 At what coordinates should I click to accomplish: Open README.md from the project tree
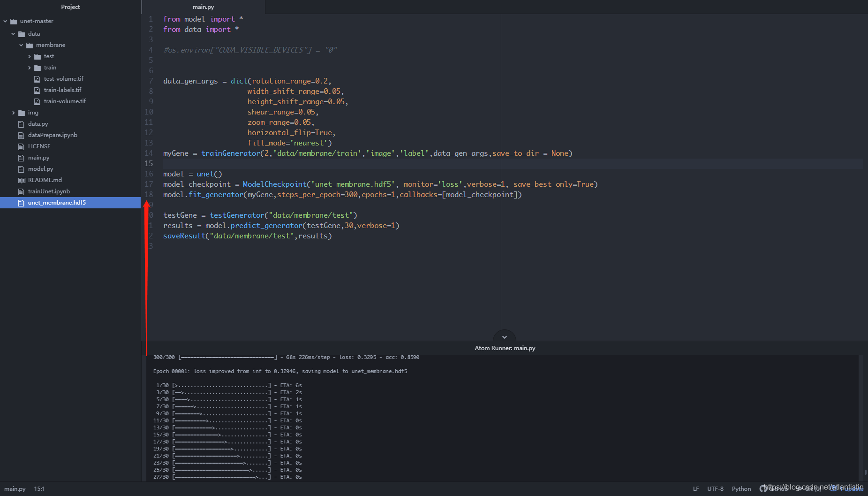pos(45,180)
